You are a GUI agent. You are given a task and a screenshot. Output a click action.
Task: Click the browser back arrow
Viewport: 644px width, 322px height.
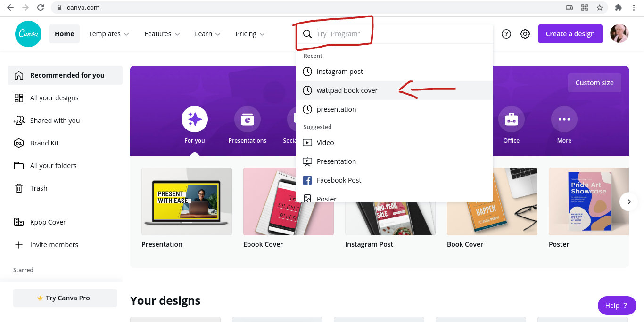click(x=10, y=8)
